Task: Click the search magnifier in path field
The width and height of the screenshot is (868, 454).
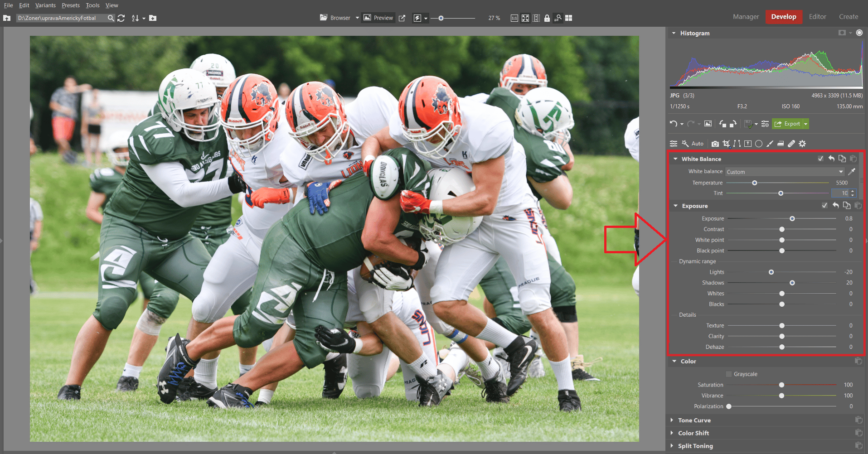Action: pos(111,18)
